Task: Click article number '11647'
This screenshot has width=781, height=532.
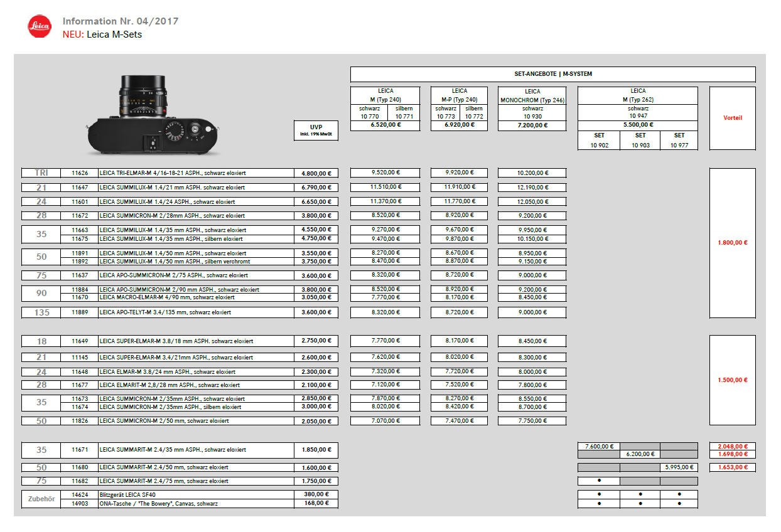Action: [80, 188]
